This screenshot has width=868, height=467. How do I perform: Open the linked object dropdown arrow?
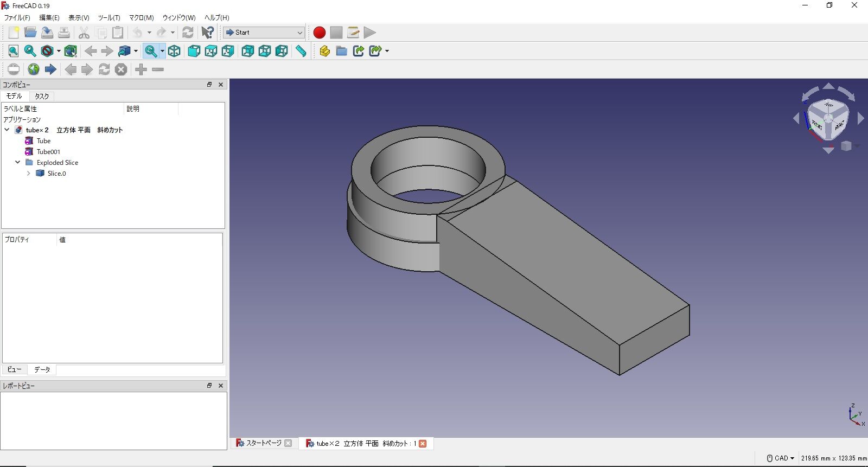(136, 51)
